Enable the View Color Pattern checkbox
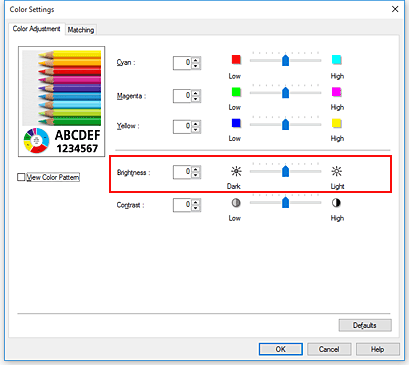 coord(21,177)
